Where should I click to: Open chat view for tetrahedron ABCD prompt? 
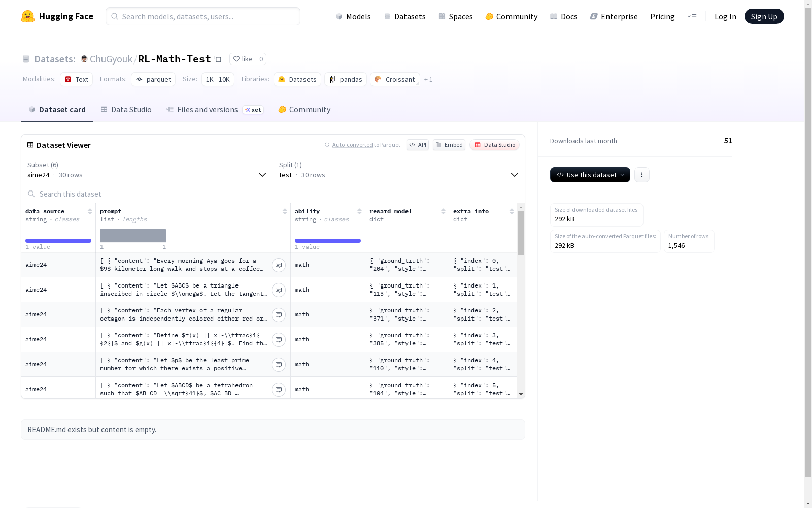point(279,390)
